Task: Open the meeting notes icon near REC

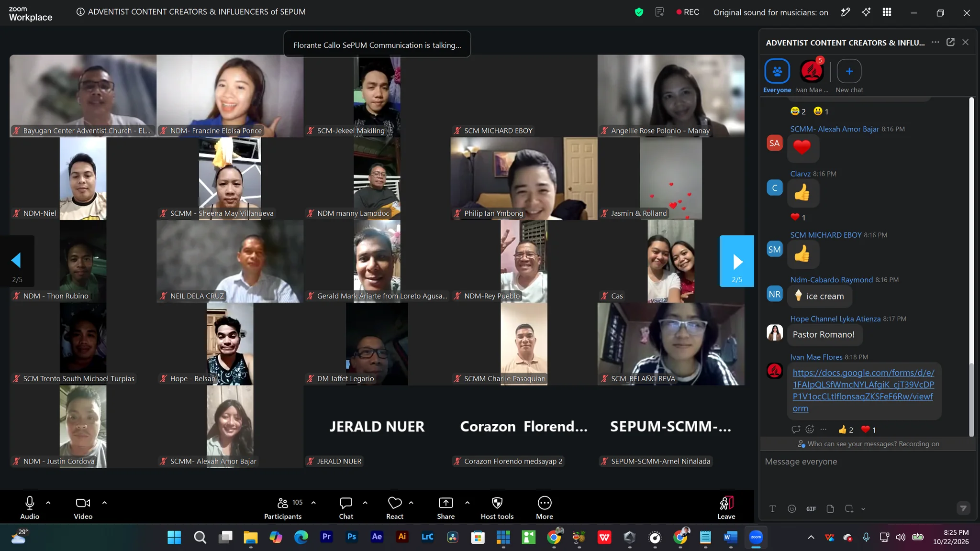Action: [x=660, y=12]
